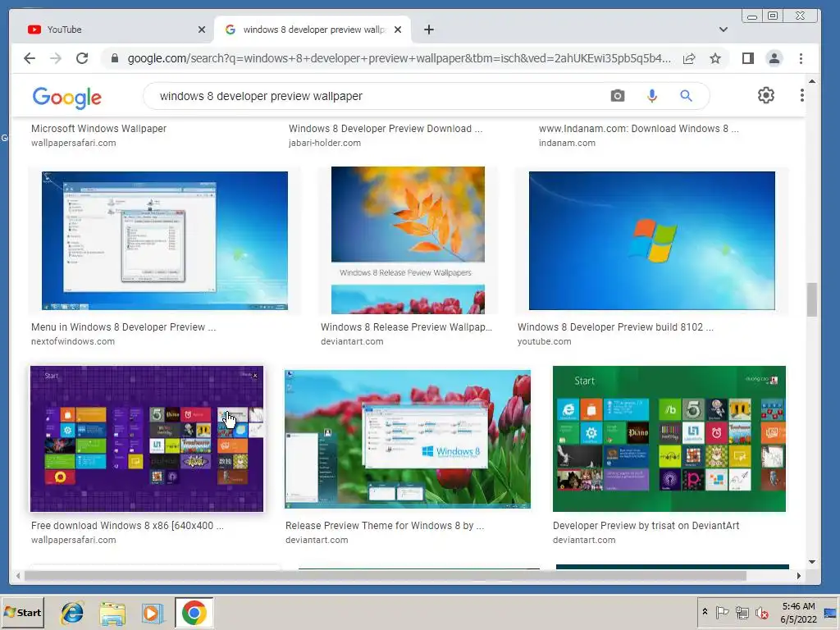Click indanam.com source text
Image resolution: width=840 pixels, height=630 pixels.
tap(567, 143)
